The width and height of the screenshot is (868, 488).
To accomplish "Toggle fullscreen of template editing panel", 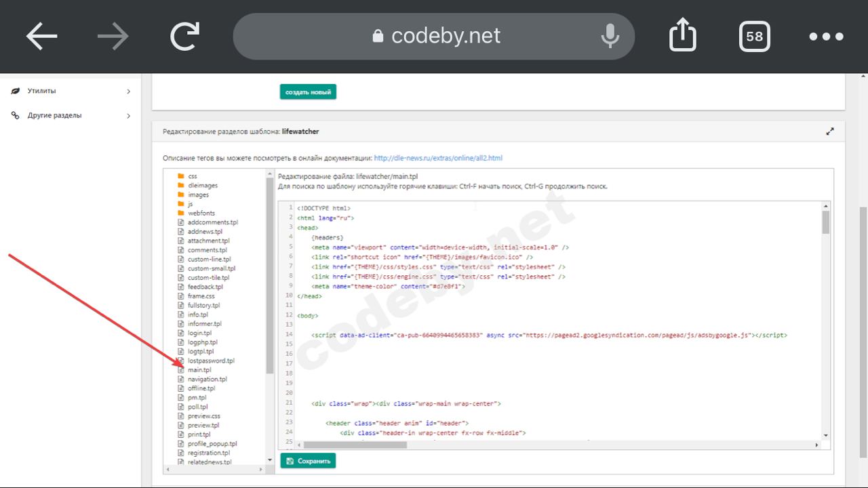I will (x=829, y=131).
